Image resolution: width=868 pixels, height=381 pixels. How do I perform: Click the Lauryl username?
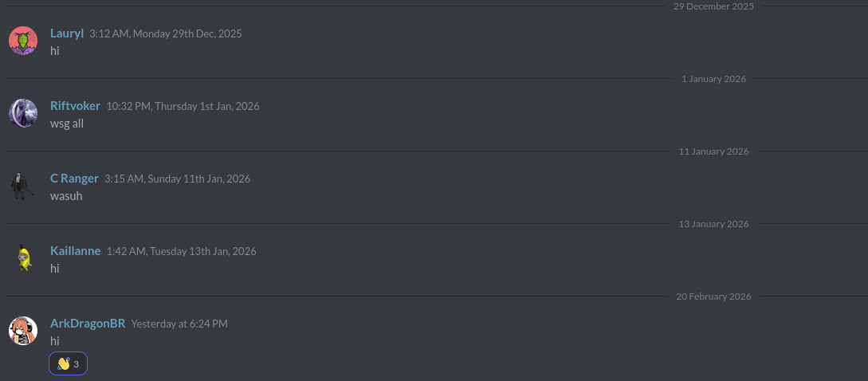67,33
